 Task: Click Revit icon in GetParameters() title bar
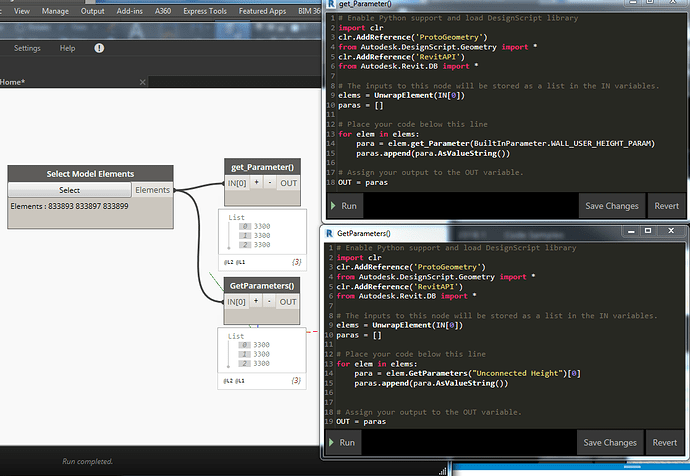(329, 233)
